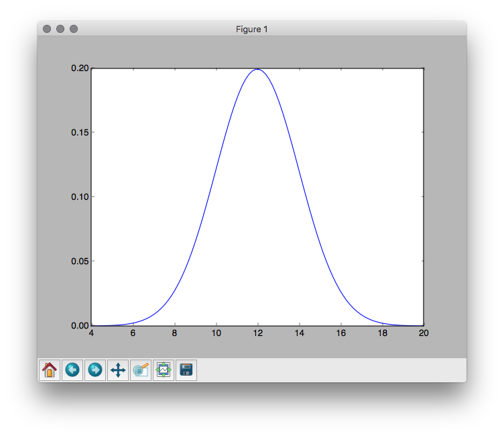Viewport: 504px width, 436px height.
Task: Select the Zoom-to-rectangle tool
Action: point(141,370)
